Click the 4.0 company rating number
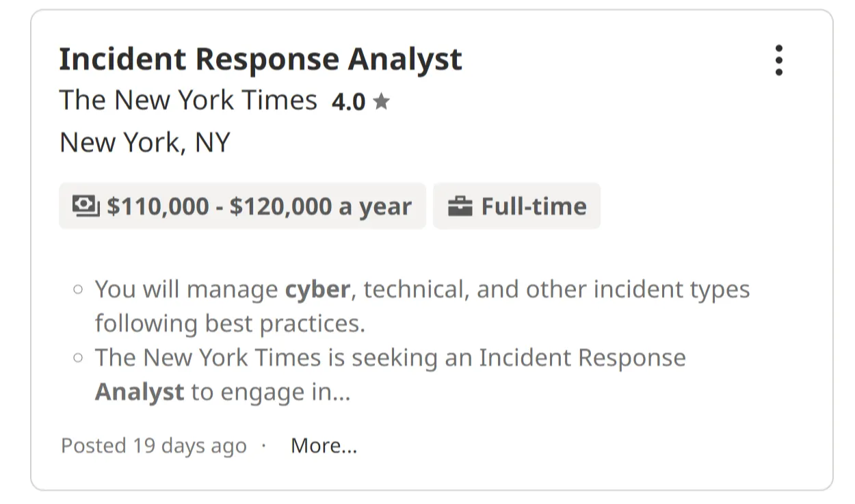The width and height of the screenshot is (855, 504). 348,102
